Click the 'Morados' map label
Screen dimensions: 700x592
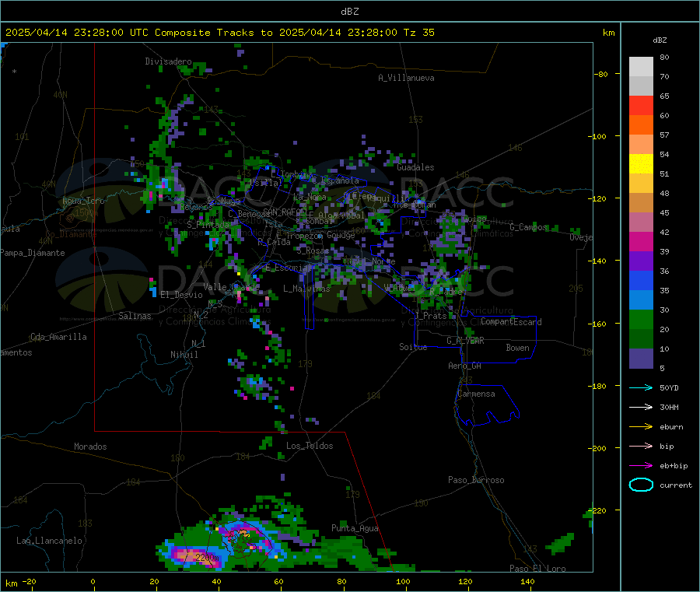tap(91, 447)
